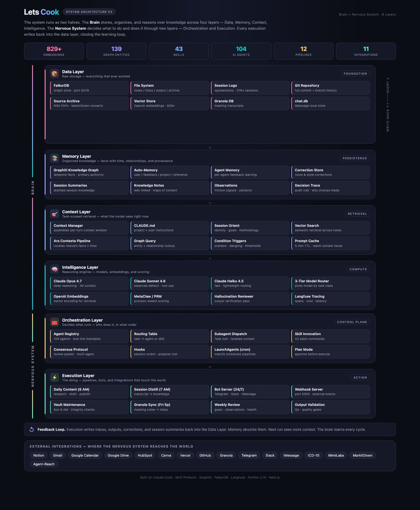This screenshot has width=420, height=510.
Task: Click the GitHub integration chip
Action: pyautogui.click(x=205, y=455)
